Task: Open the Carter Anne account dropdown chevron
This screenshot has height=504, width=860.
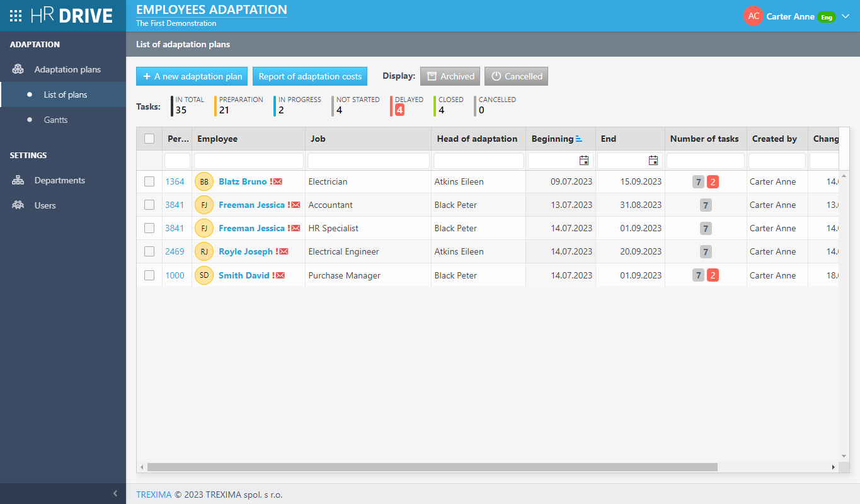Action: pyautogui.click(x=846, y=16)
